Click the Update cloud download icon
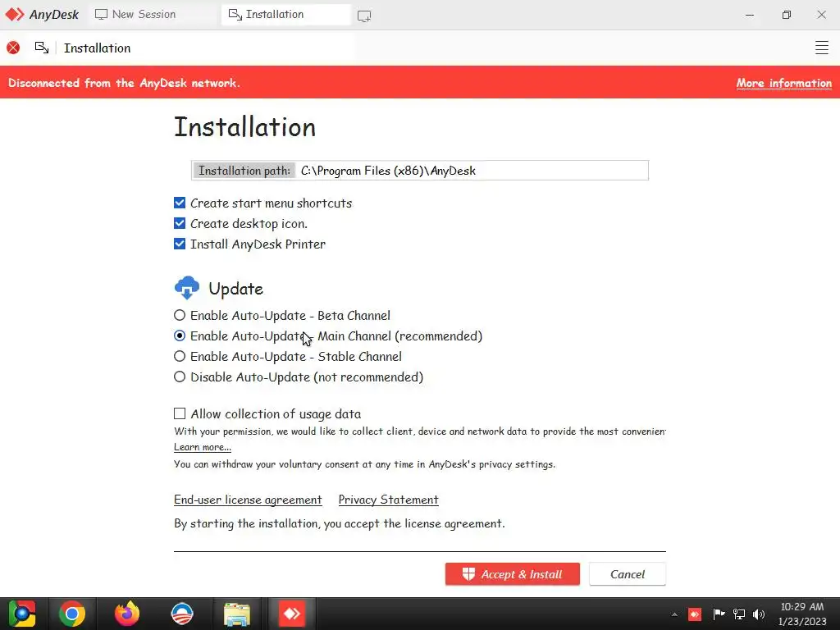 [x=187, y=288]
